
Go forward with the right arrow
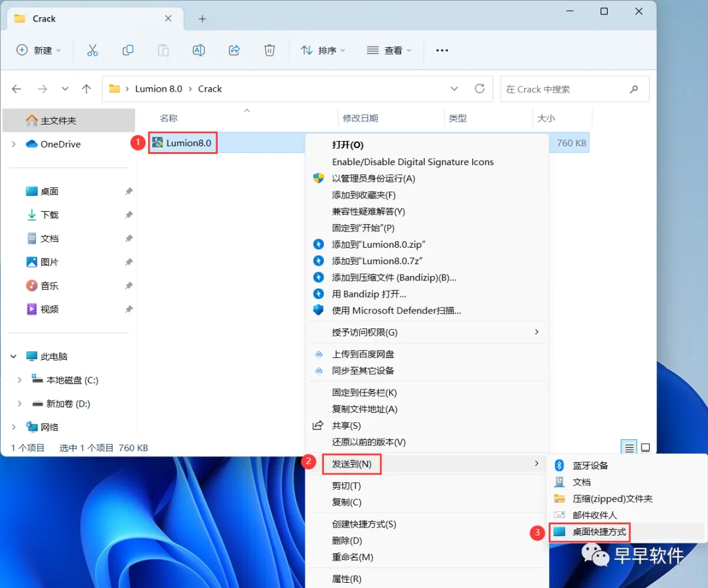tap(43, 89)
